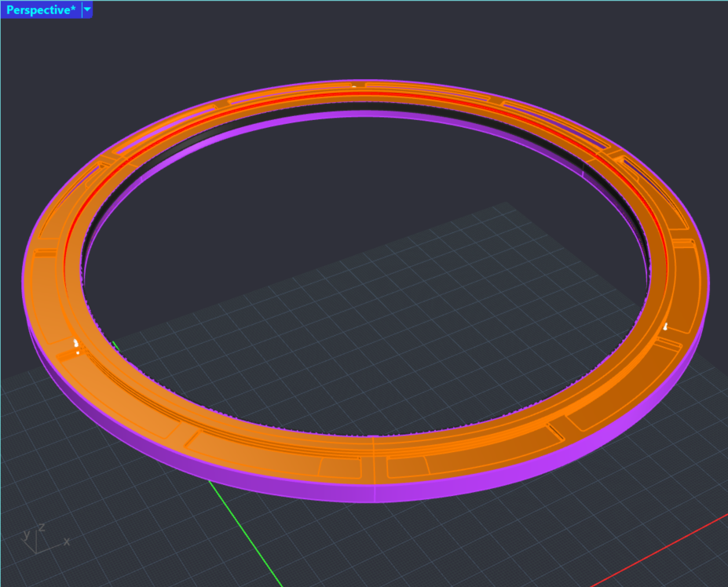The width and height of the screenshot is (728, 587).
Task: Select the small panel outline right of front seam
Action: click(406, 466)
